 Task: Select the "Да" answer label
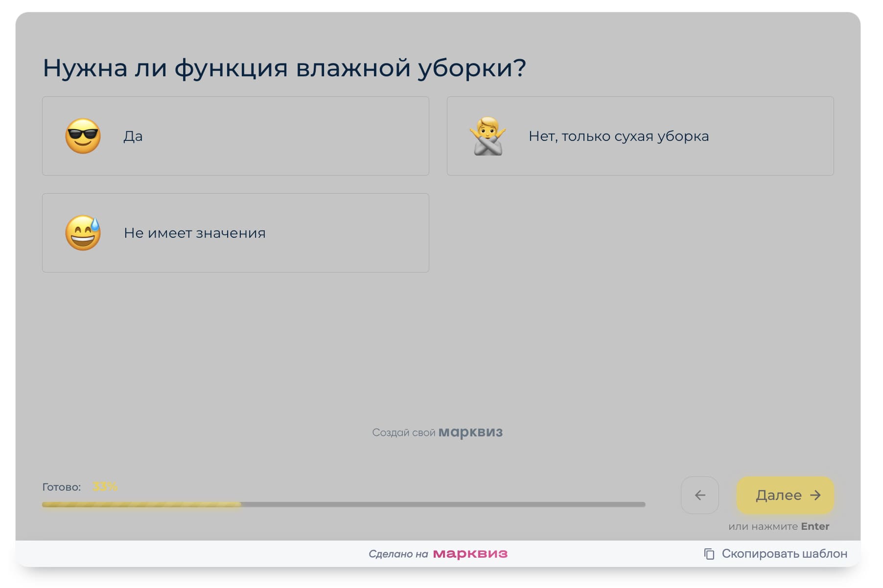coord(133,136)
